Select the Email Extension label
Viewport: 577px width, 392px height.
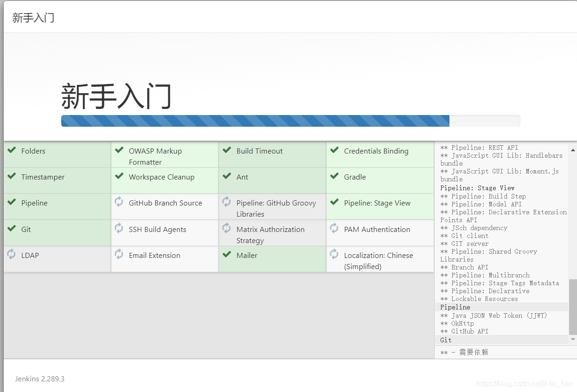(154, 255)
